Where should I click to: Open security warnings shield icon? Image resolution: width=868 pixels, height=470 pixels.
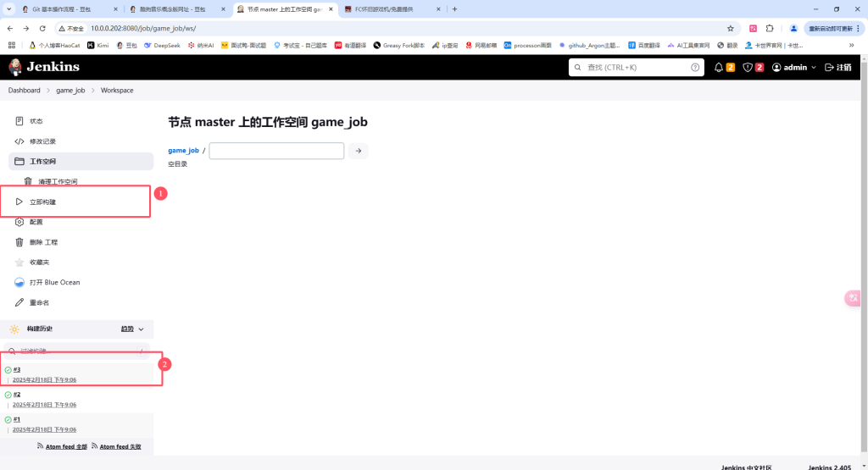coord(748,67)
